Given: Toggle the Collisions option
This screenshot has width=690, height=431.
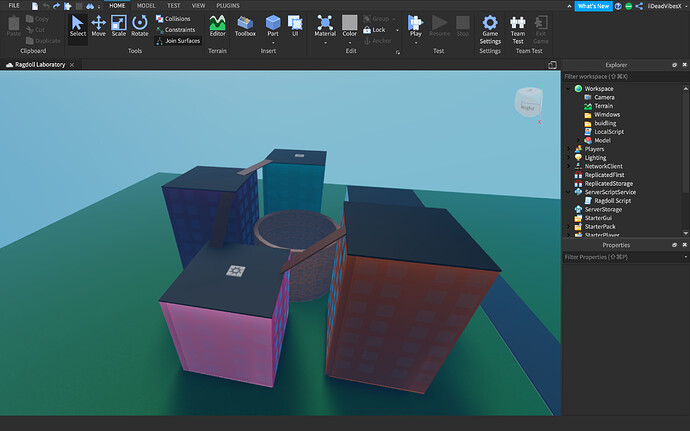Looking at the screenshot, I should [x=178, y=19].
